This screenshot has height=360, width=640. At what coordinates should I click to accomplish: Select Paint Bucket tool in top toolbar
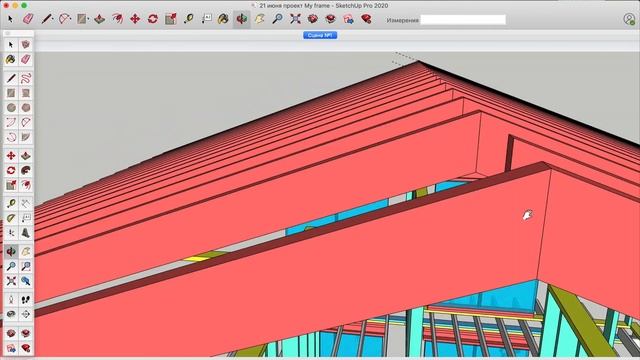223,19
